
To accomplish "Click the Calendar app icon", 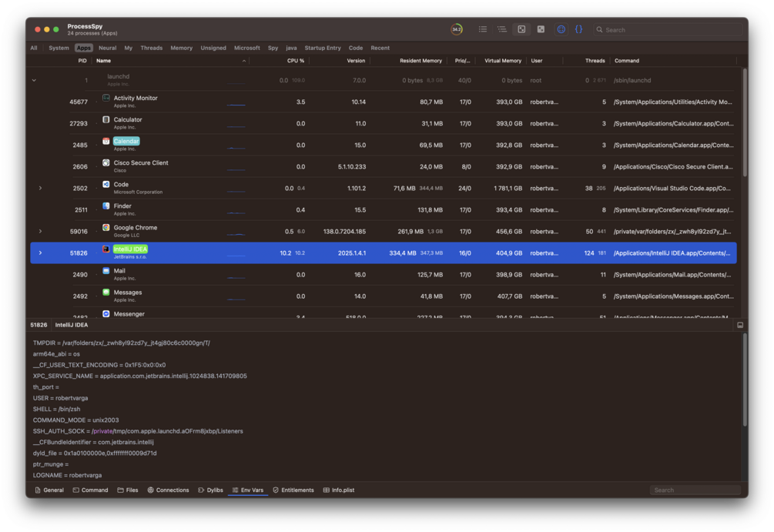I will [106, 141].
